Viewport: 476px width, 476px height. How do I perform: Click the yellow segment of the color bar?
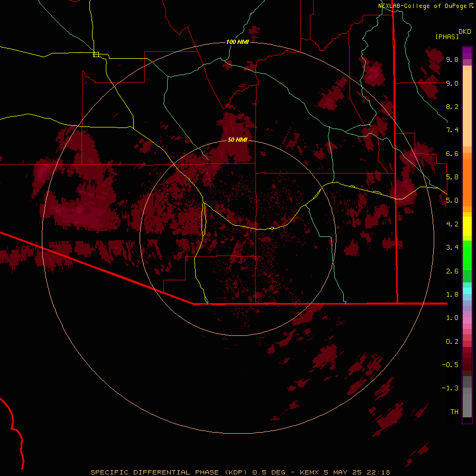tap(467, 226)
